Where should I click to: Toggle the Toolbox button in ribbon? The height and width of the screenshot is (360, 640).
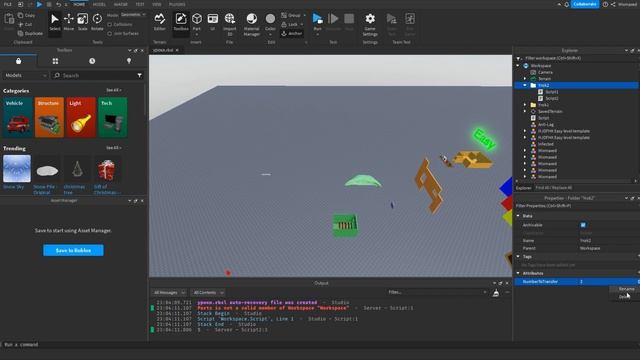coord(181,22)
